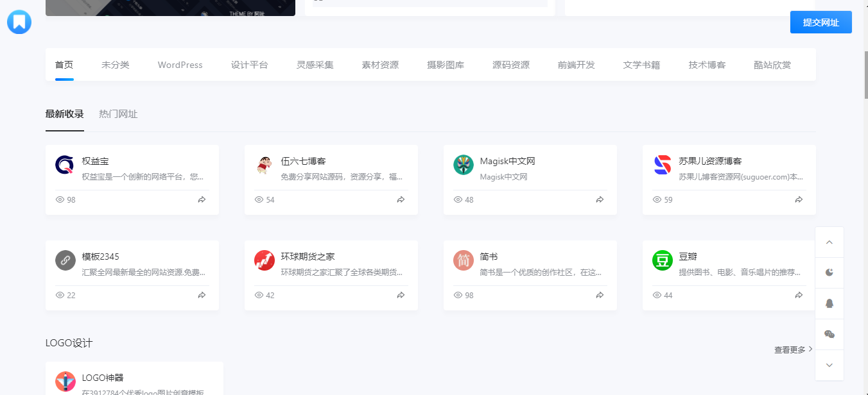868x395 pixels.
Task: Click the blue bookmark site logo
Action: (19, 22)
